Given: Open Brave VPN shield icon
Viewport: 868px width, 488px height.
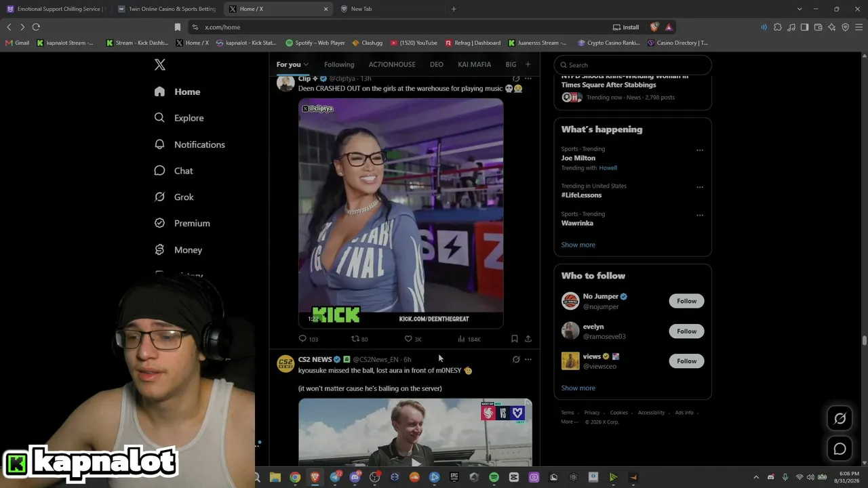Looking at the screenshot, I should (845, 27).
